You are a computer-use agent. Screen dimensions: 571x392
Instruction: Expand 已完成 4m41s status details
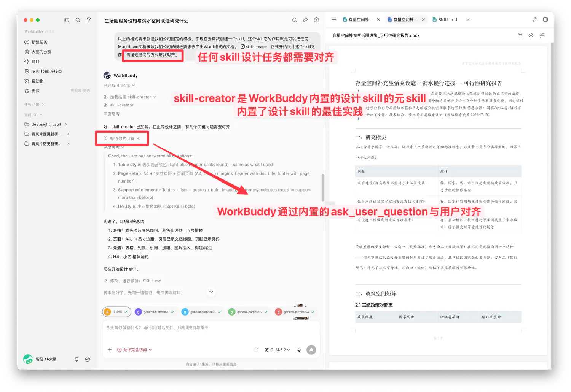(x=119, y=86)
